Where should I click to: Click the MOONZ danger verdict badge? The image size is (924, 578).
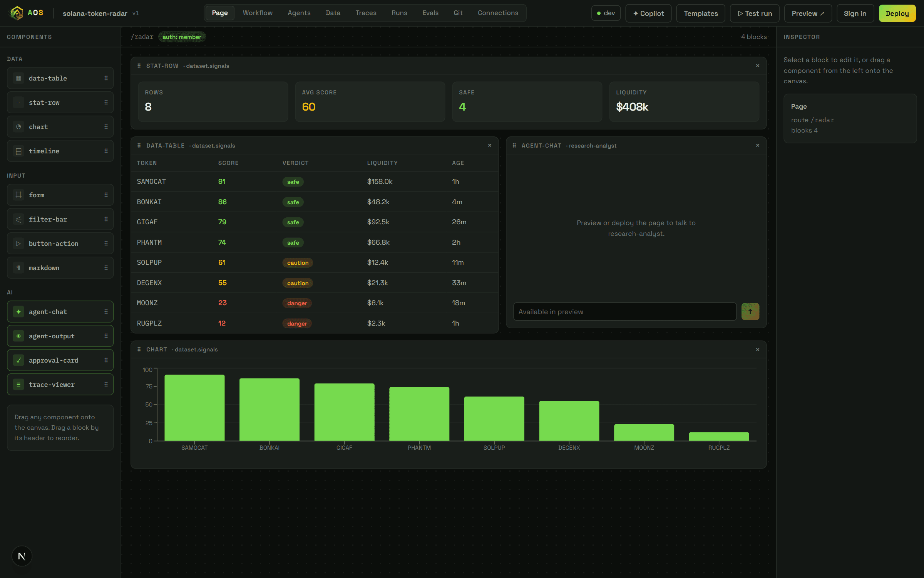click(297, 303)
